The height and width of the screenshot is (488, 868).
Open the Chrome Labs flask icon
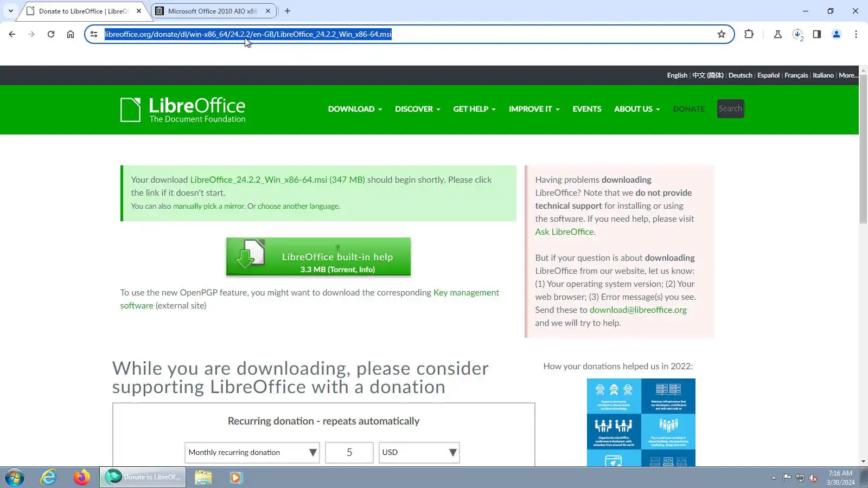778,34
